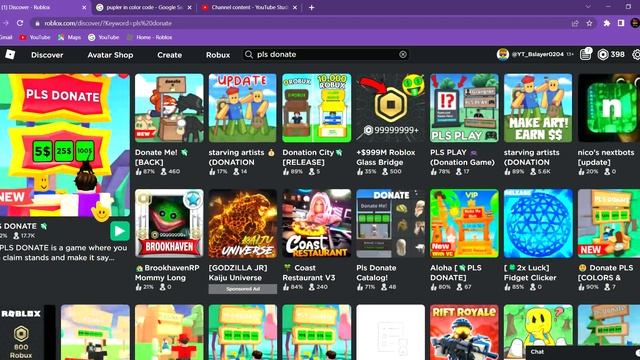Bookmark this page with the star icon

[x=589, y=23]
